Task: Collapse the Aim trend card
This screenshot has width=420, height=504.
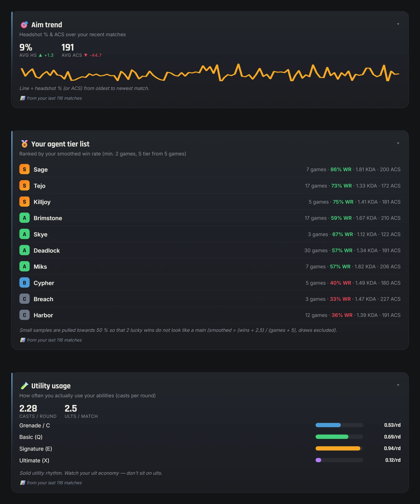Action: (x=398, y=24)
